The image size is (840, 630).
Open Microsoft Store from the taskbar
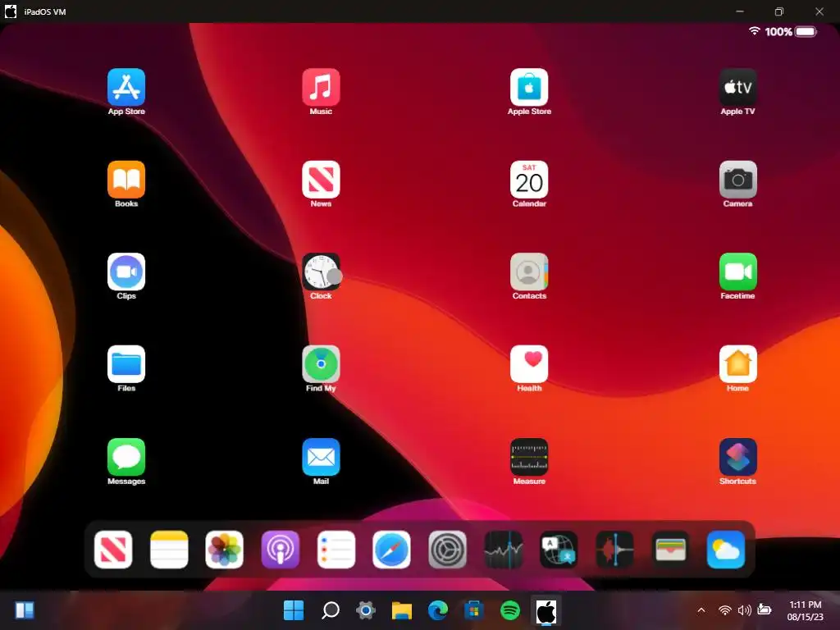pos(473,610)
